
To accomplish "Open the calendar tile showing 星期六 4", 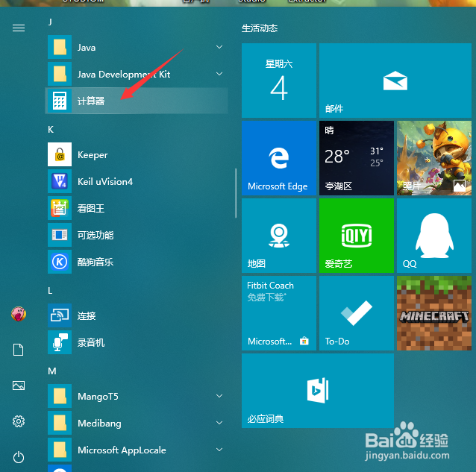I will tap(279, 81).
